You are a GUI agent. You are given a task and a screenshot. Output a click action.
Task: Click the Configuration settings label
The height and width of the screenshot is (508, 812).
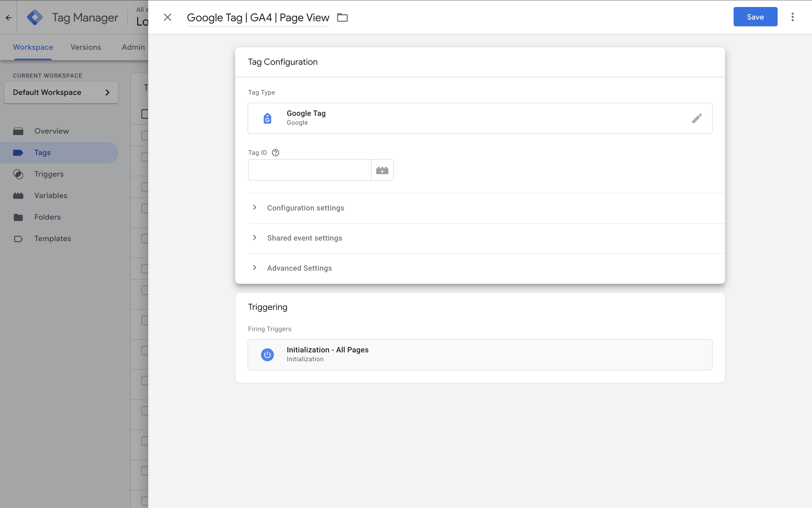click(x=306, y=208)
